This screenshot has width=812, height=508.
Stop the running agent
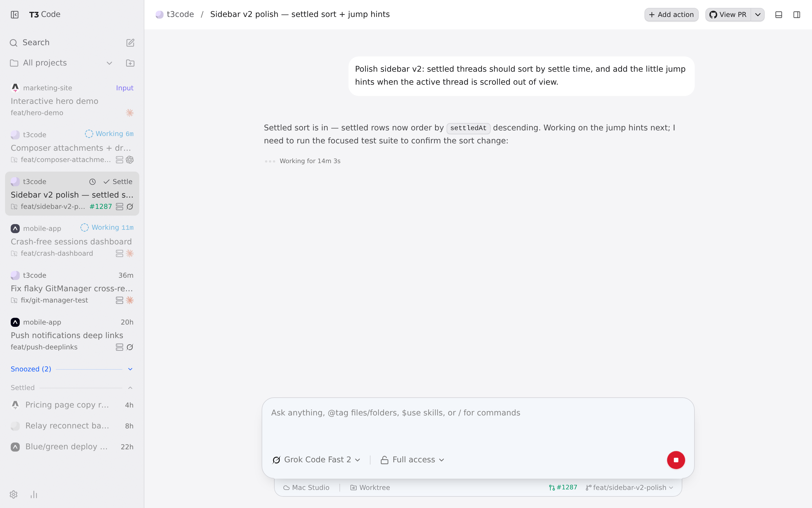coord(676,460)
